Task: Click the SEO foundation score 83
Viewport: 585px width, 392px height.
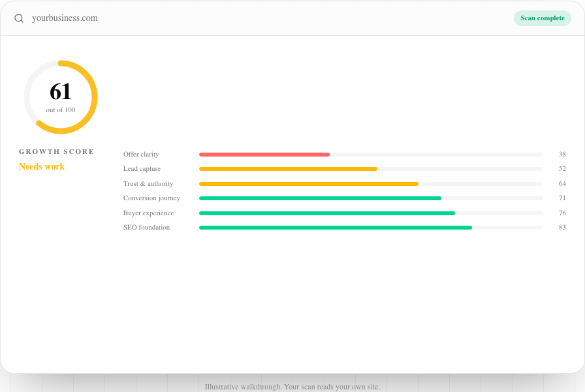Action: pos(562,227)
